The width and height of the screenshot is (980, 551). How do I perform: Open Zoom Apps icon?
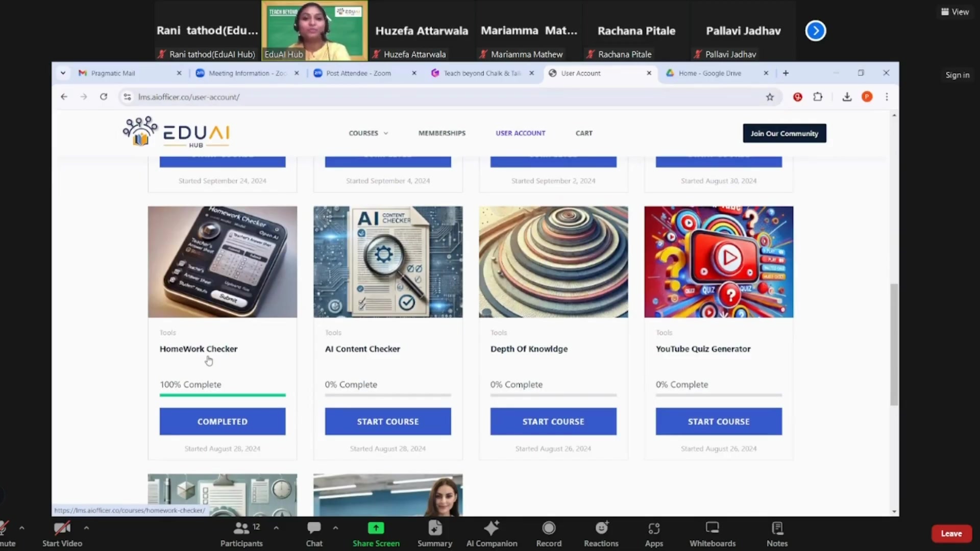tap(654, 528)
